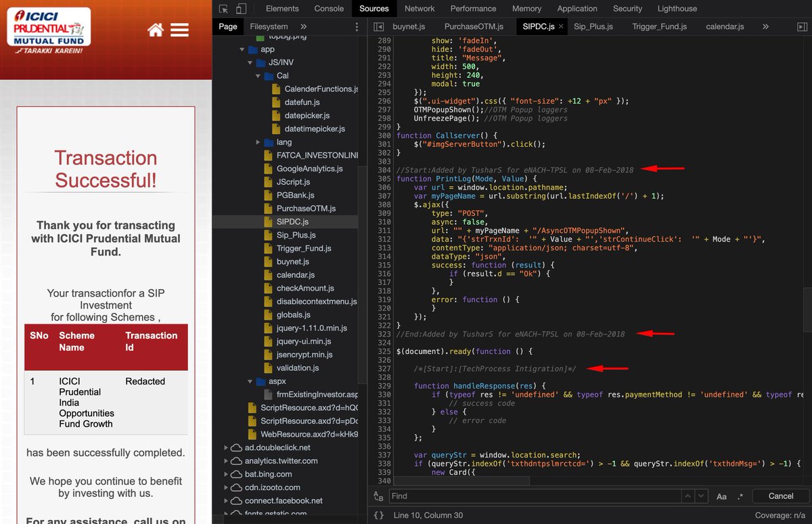Toggle the device toolbar icon
Viewport: 812px width, 524px height.
point(241,9)
